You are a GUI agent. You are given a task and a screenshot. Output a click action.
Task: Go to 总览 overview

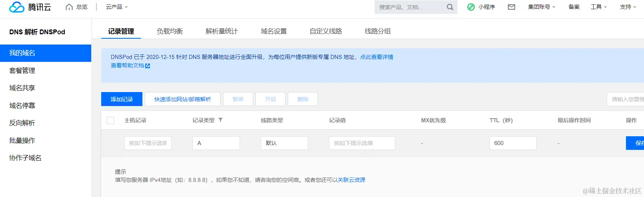(82, 7)
